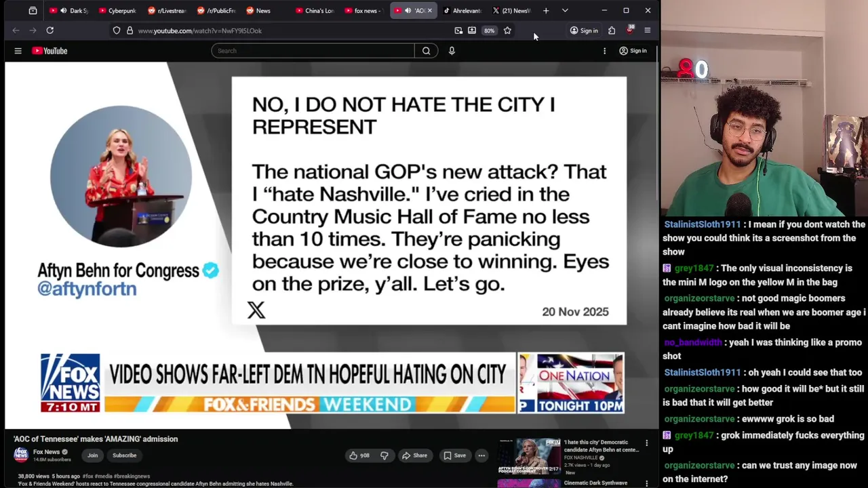Switch to the r/PublicFreakout tab
Image resolution: width=868 pixels, height=488 pixels.
[x=216, y=11]
